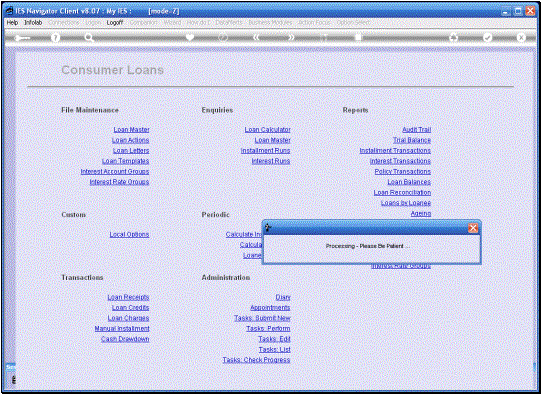Screen dimensions: 541x394
Task: Open the Appointments link
Action: 270,307
